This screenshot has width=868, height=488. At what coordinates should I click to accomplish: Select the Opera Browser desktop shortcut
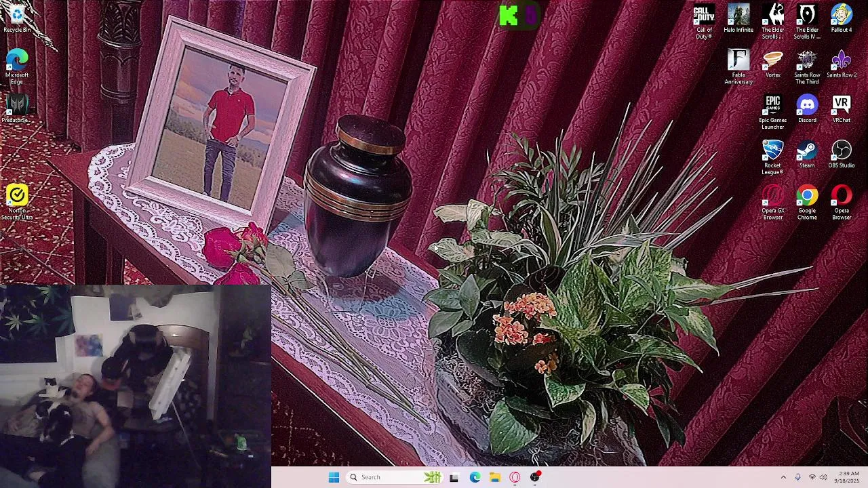pos(842,202)
